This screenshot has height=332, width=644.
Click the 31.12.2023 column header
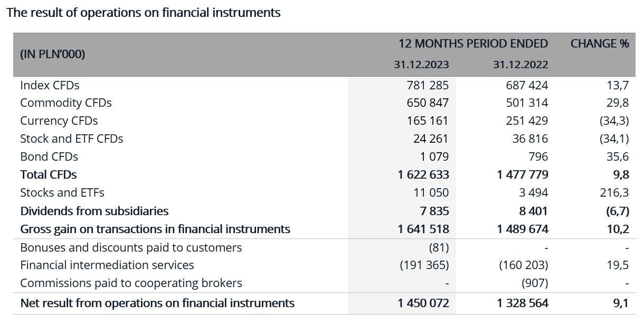click(x=421, y=65)
